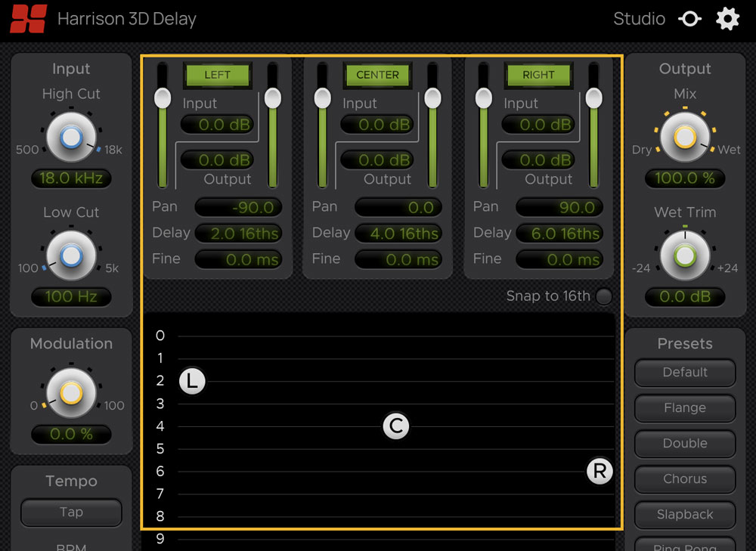Click the Studio target icon
The width and height of the screenshot is (756, 551).
(690, 19)
